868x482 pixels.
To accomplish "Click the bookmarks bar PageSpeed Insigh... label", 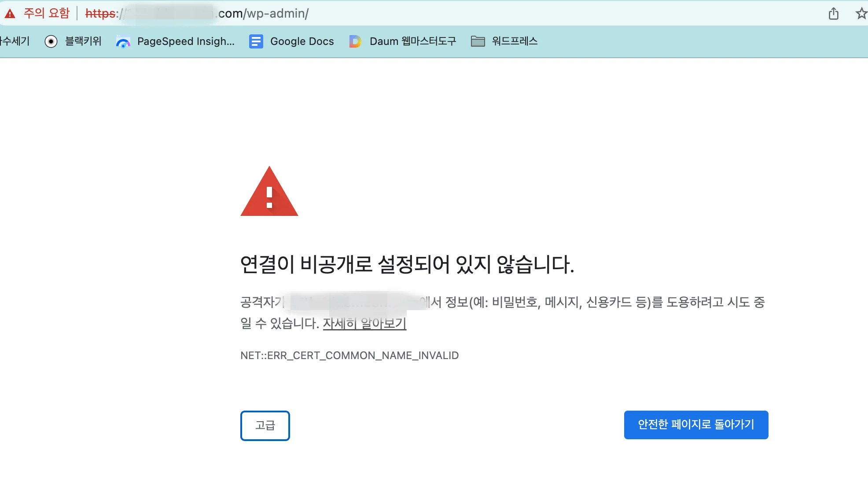I will coord(186,41).
